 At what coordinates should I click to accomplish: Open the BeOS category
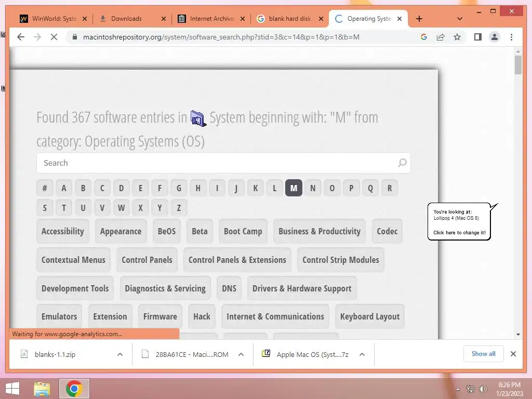click(167, 231)
